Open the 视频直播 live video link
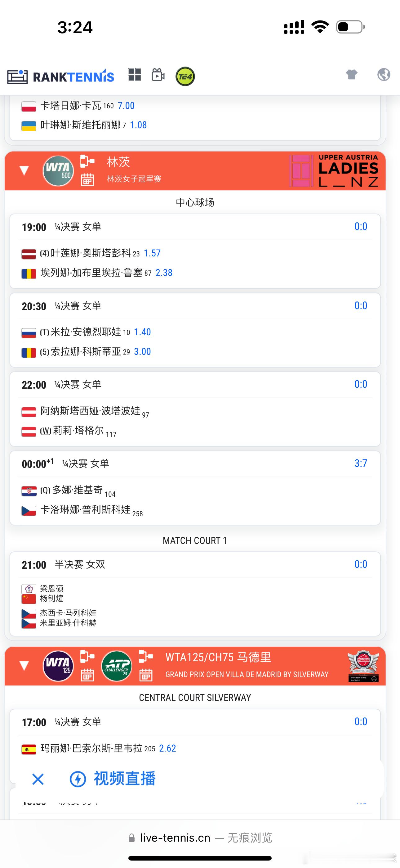The image size is (400, 868). click(113, 779)
